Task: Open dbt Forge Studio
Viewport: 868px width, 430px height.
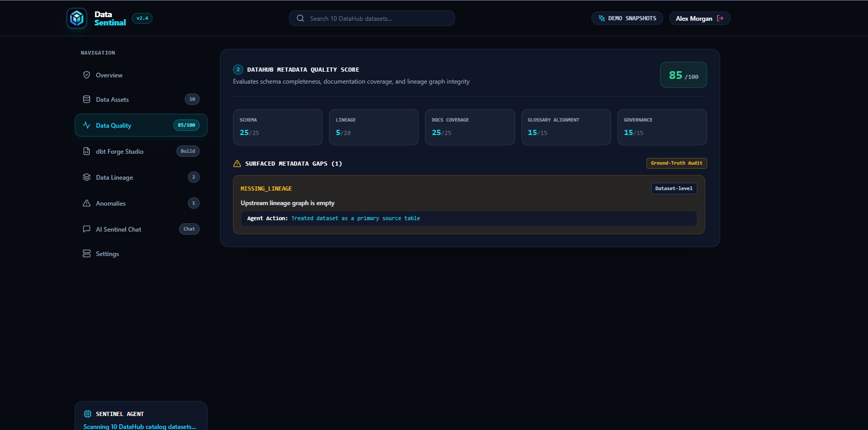Action: click(141, 151)
